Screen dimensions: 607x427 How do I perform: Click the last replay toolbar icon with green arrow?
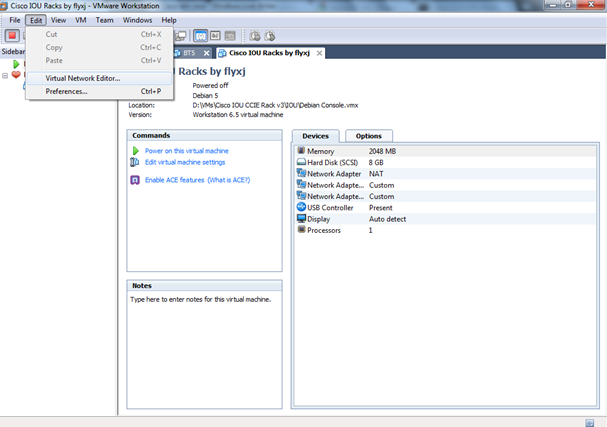tap(270, 36)
